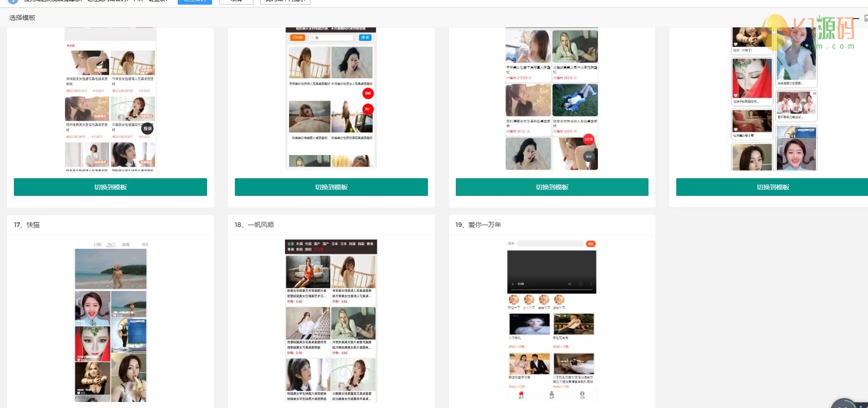Click 切换到模板 button above the 18、一帆风顺 card
This screenshot has height=408, width=868.
pos(331,187)
